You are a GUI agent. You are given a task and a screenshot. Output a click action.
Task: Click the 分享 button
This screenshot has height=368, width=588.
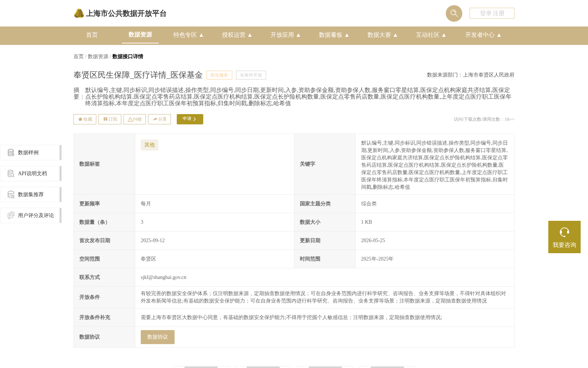click(159, 119)
